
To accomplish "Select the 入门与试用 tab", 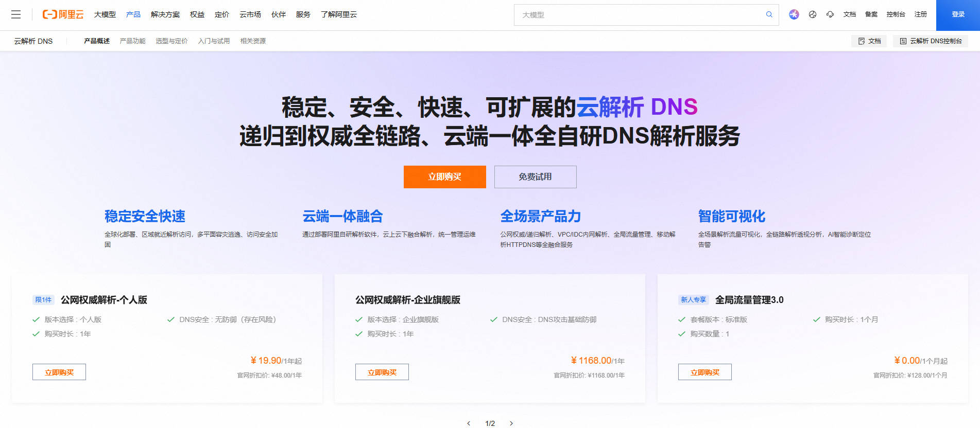I will pyautogui.click(x=214, y=41).
